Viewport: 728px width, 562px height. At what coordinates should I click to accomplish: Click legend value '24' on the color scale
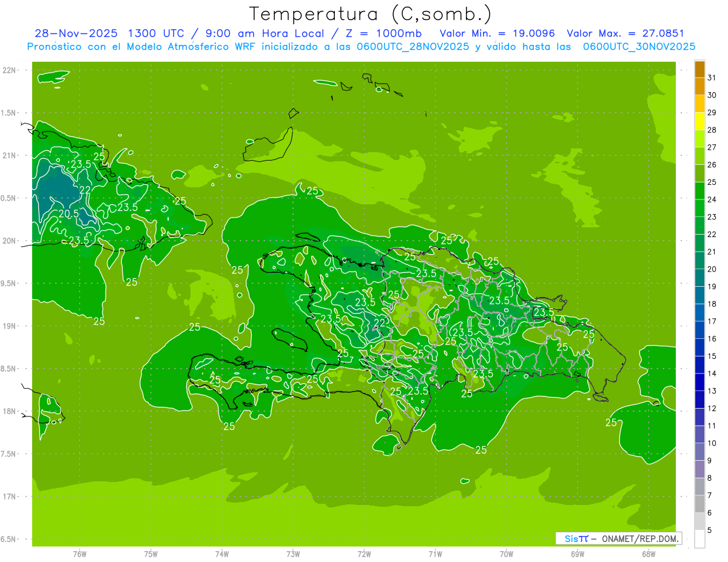pos(712,199)
